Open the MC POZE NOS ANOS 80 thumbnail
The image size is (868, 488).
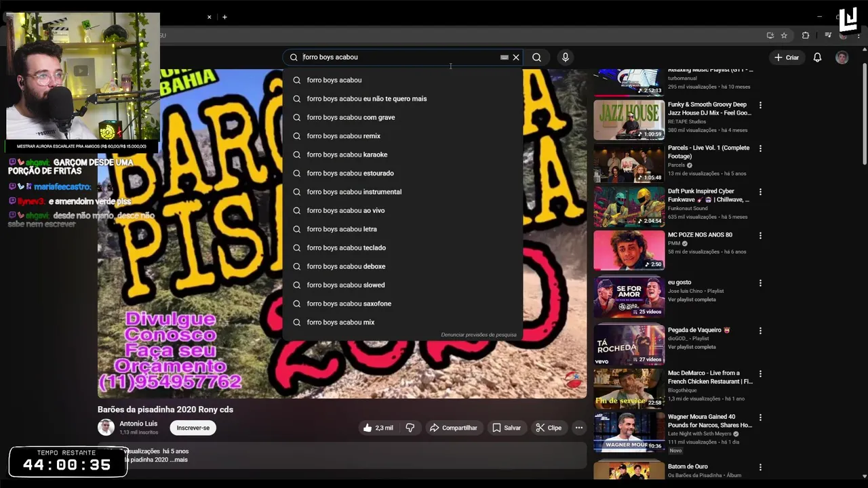(x=629, y=250)
